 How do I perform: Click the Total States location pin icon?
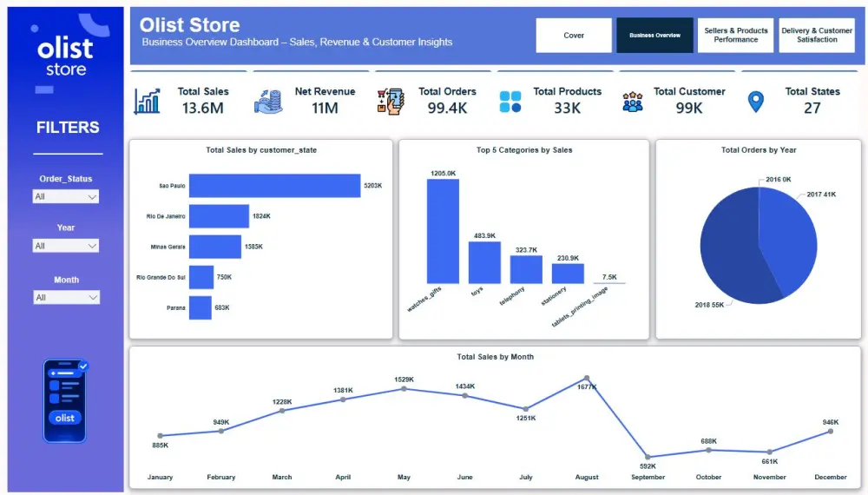pos(756,102)
